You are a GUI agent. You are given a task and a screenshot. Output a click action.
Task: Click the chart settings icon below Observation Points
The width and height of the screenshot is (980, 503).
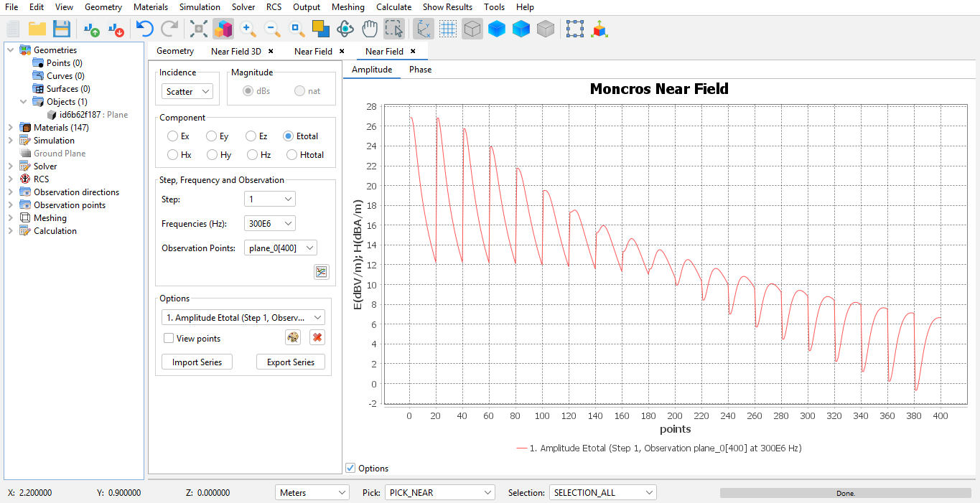pyautogui.click(x=321, y=272)
